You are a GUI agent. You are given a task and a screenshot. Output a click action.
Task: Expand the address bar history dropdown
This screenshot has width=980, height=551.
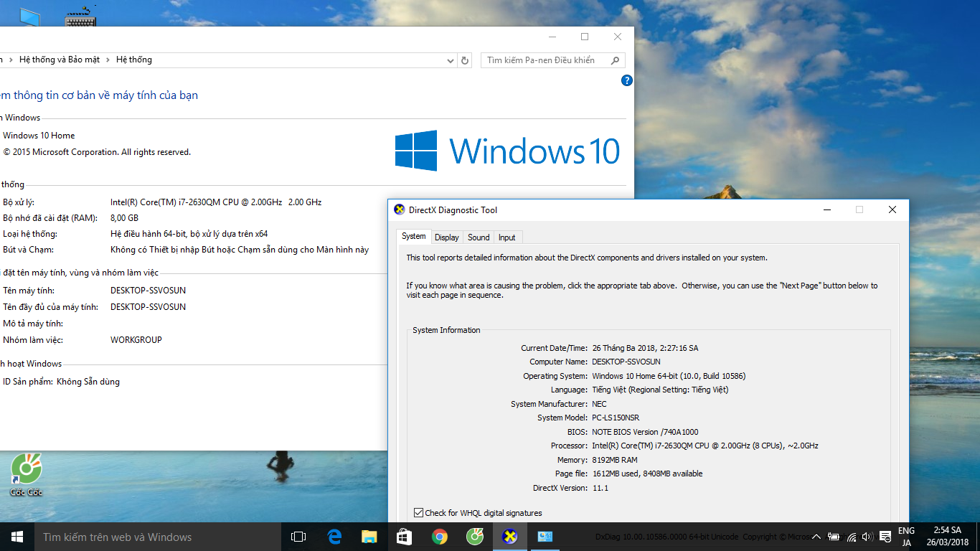click(450, 60)
